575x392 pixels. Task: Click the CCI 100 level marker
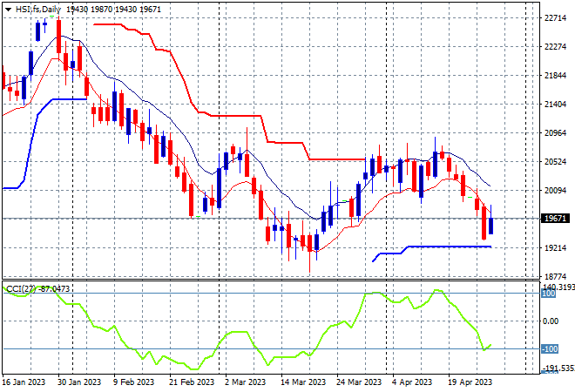tap(549, 294)
